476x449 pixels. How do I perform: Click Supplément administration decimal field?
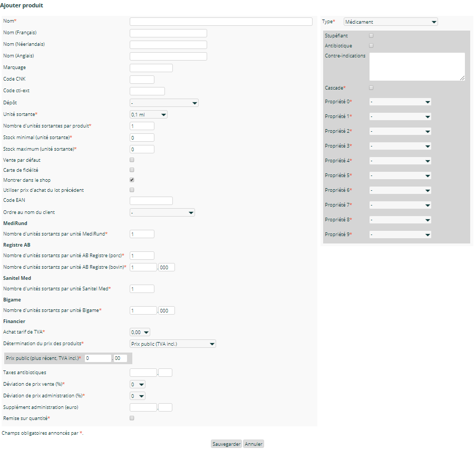point(165,407)
